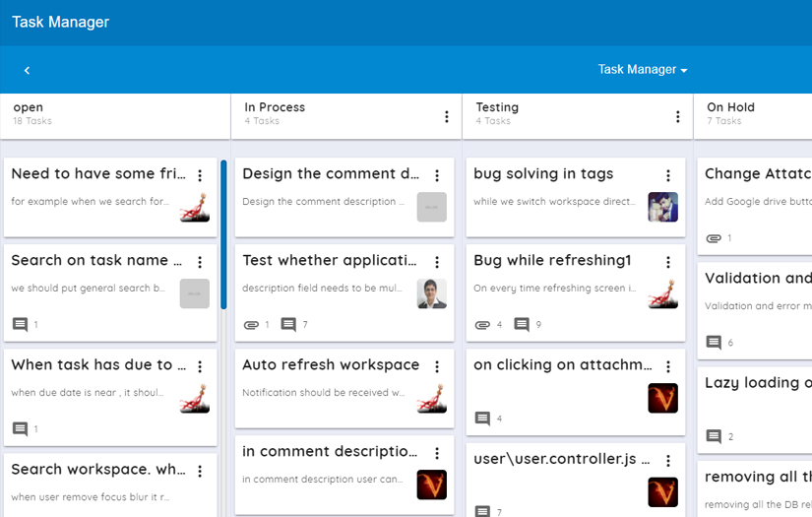Click comment icon on 'Bug while refreshing1' card
Image resolution: width=812 pixels, height=517 pixels.
522,325
